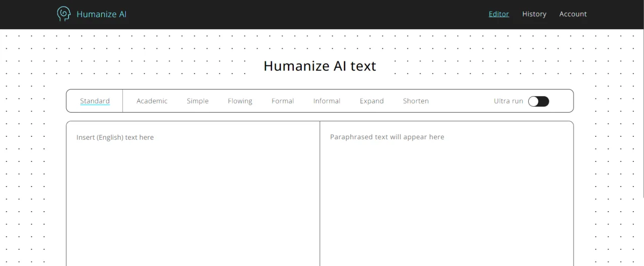Go to the Editor page
The image size is (644, 266).
click(x=499, y=14)
